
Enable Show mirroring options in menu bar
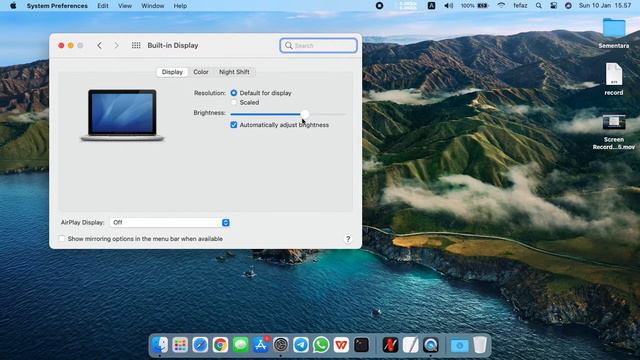(62, 239)
